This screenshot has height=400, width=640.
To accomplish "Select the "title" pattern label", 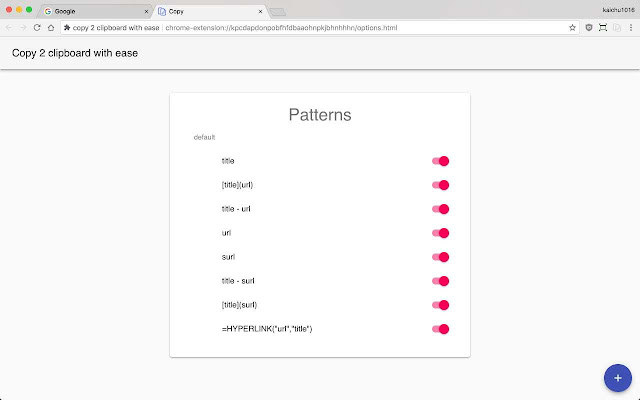I will click(228, 161).
